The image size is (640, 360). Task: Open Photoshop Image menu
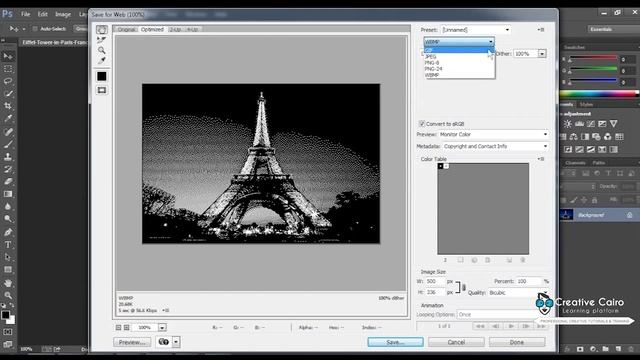pos(63,14)
